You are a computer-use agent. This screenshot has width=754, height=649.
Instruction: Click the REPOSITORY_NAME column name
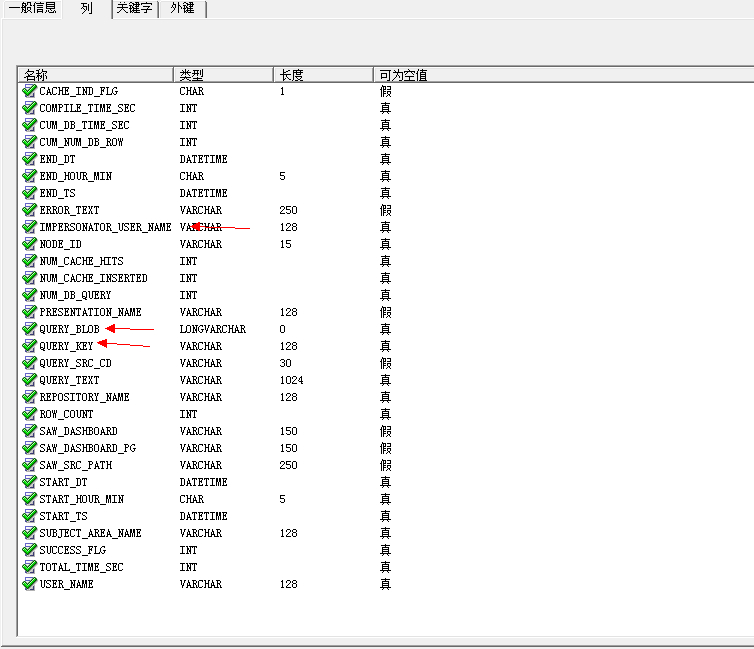(x=84, y=397)
